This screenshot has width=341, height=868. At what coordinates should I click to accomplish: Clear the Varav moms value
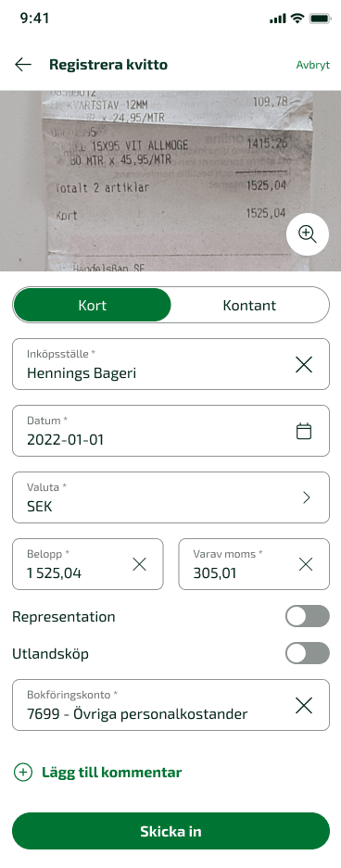(306, 564)
